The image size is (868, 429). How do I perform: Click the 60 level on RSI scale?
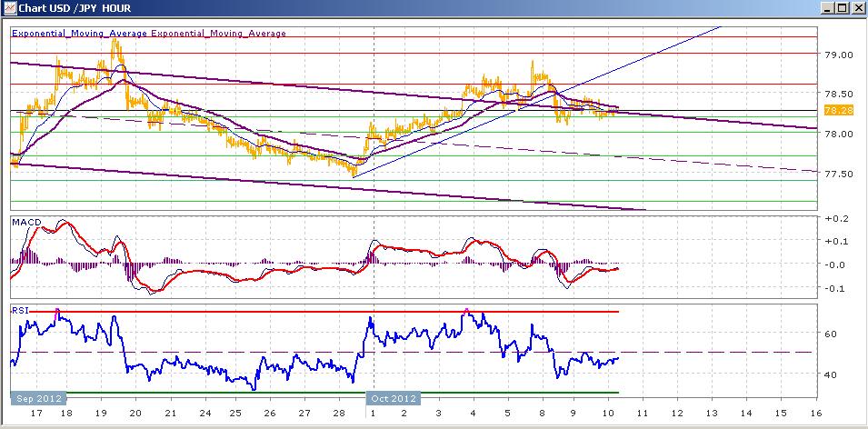coord(831,334)
